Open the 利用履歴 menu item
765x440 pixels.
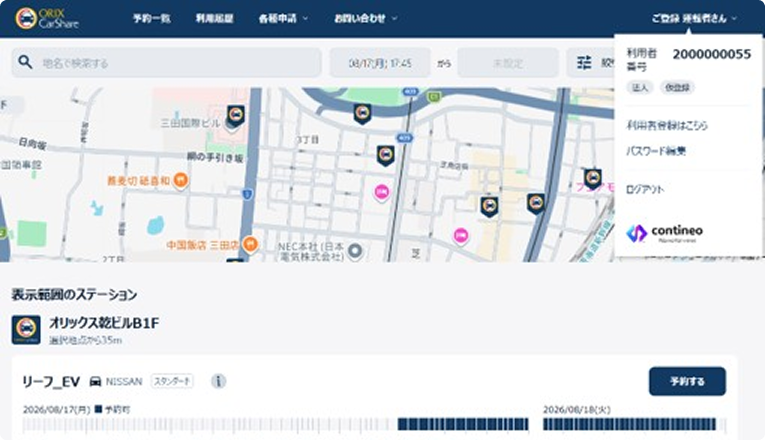click(x=215, y=19)
